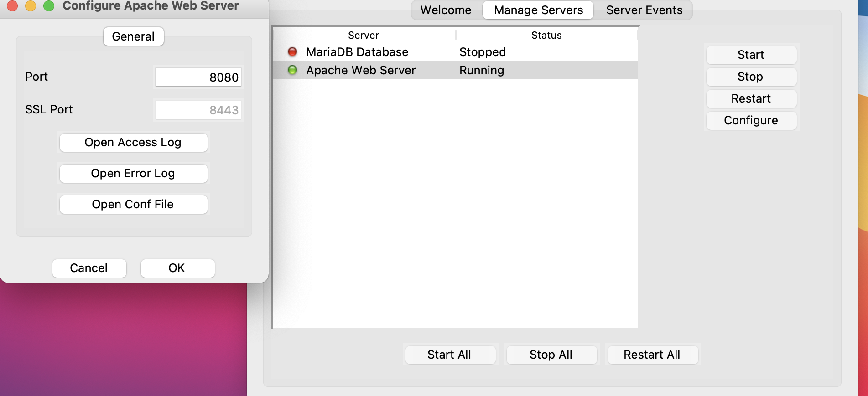Click Restart All button

point(652,355)
